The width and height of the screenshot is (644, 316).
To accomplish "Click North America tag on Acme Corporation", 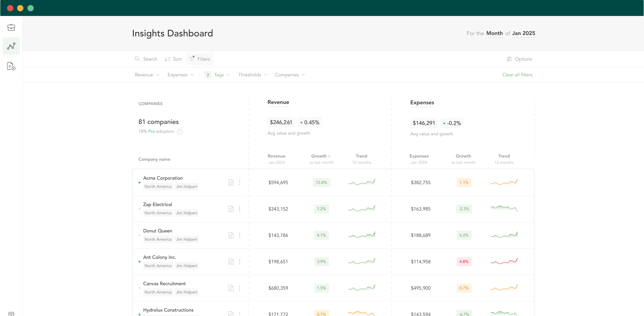I will pyautogui.click(x=158, y=186).
